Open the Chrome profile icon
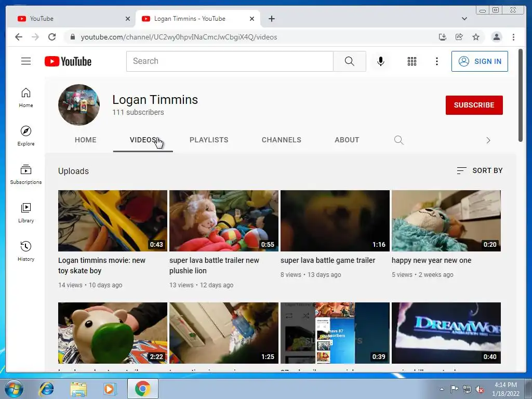The width and height of the screenshot is (532, 399). (x=496, y=37)
